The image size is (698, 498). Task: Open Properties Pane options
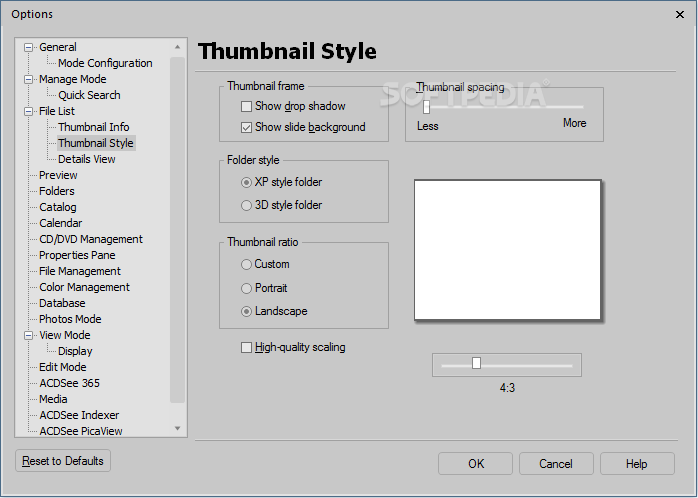(x=77, y=255)
